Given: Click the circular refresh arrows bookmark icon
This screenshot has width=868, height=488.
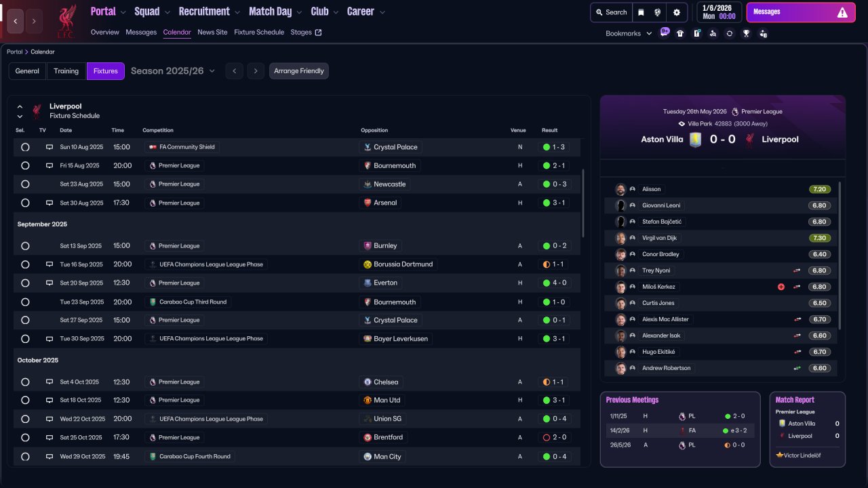Looking at the screenshot, I should tap(730, 33).
